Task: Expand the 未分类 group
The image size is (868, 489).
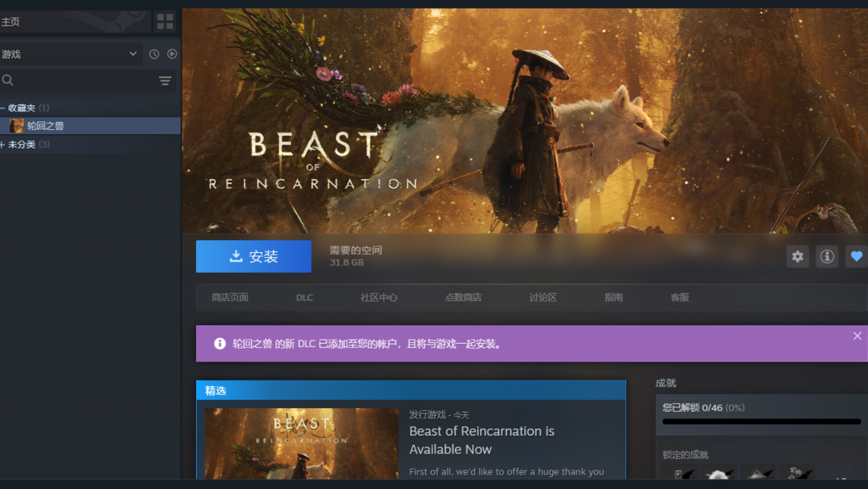Action: pos(2,145)
